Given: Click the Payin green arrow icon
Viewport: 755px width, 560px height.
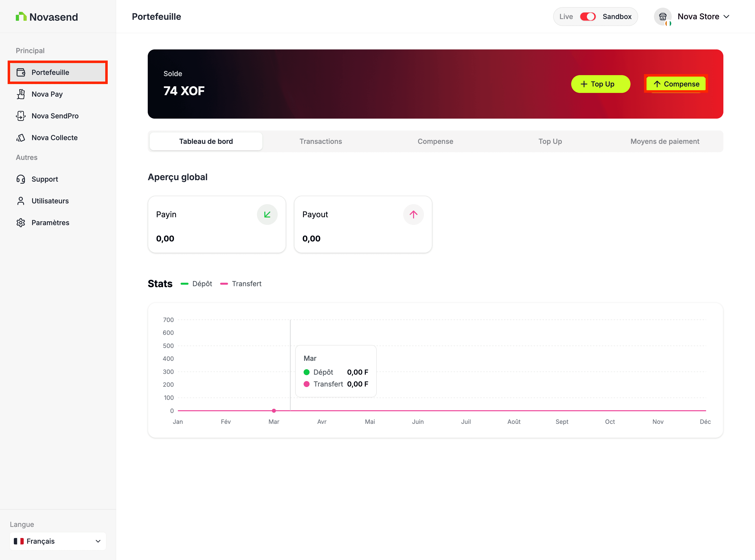Looking at the screenshot, I should (x=267, y=214).
